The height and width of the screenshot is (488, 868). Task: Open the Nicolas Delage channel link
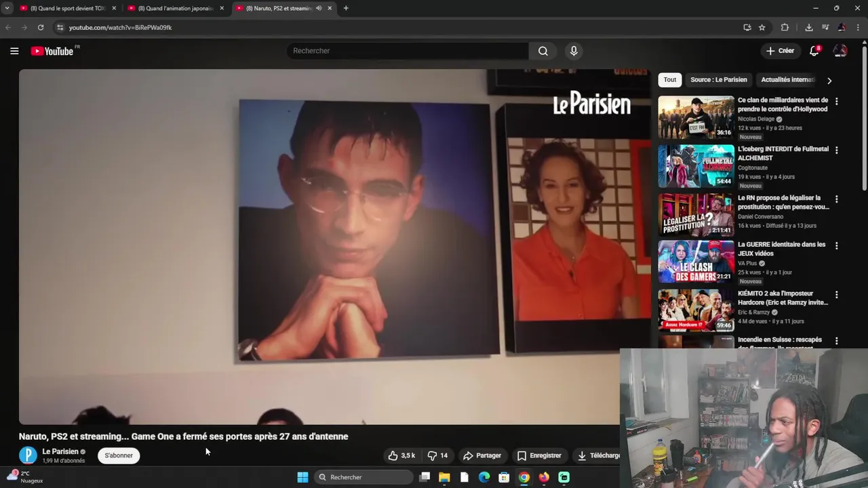tap(756, 119)
